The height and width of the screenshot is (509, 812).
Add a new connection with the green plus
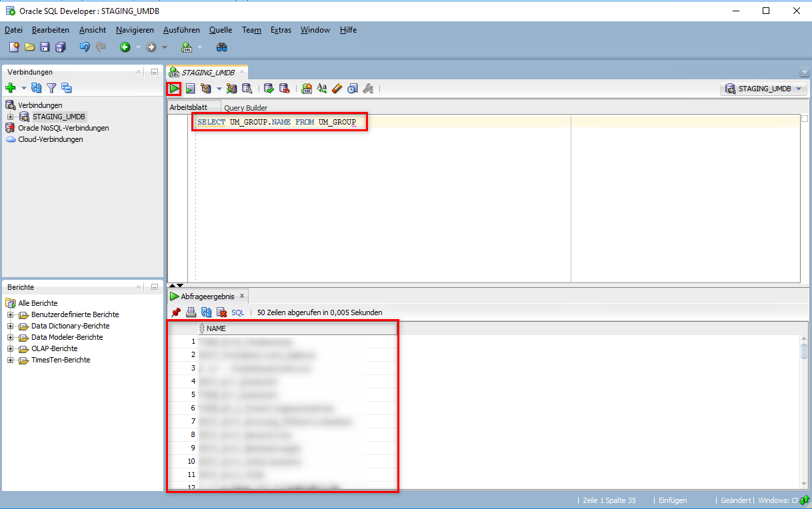point(11,87)
